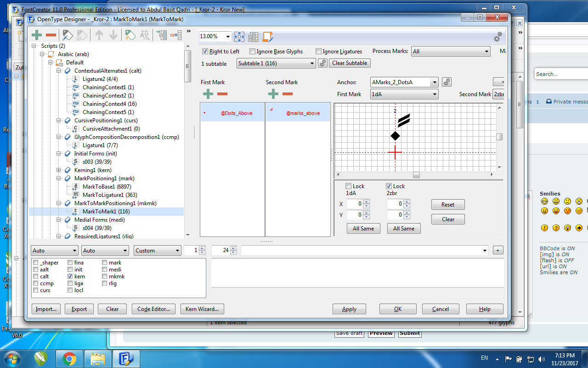Click the anchor preview vertical scrollbar thumb
Screen dimensions: 588x368
tap(499, 137)
